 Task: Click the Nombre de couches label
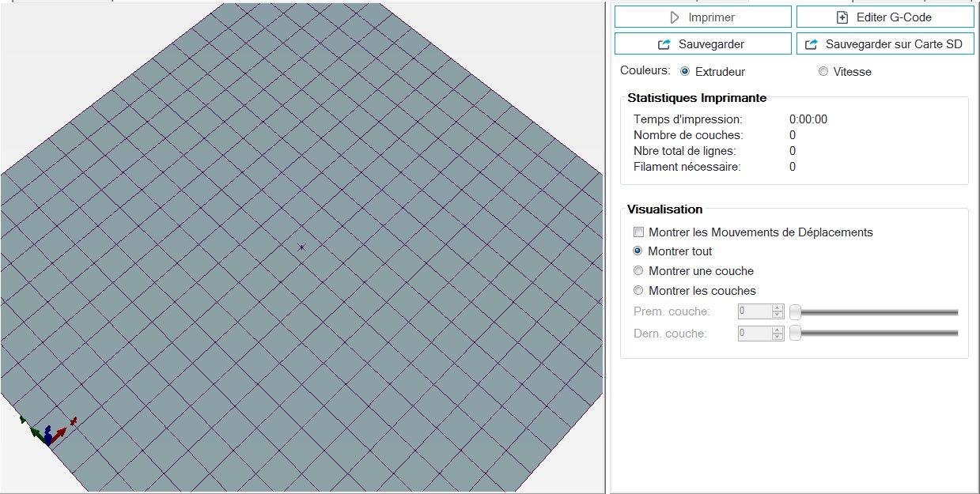[688, 135]
